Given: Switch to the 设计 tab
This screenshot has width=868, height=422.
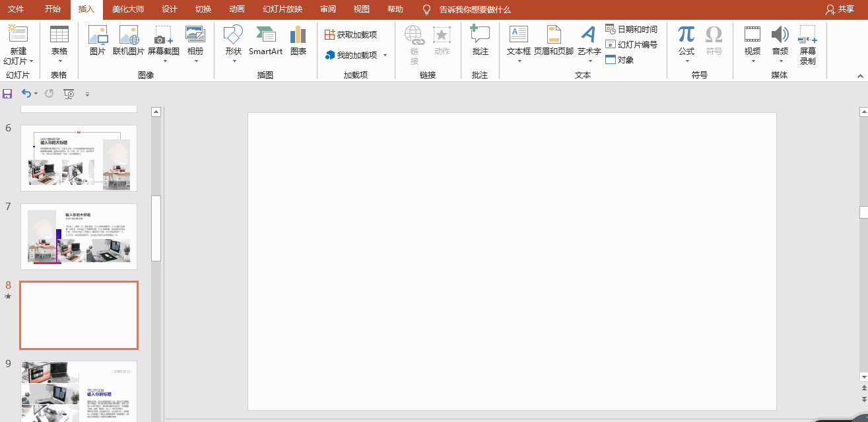Looking at the screenshot, I should (170, 9).
